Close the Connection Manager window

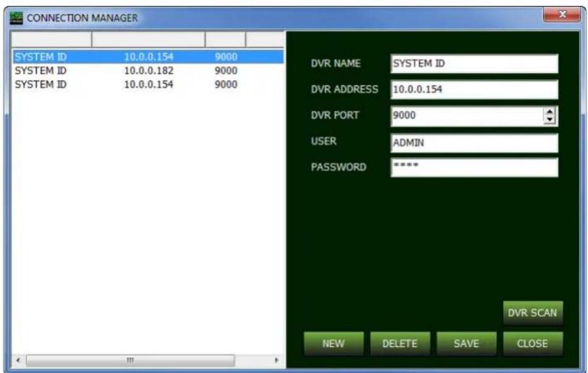(561, 15)
